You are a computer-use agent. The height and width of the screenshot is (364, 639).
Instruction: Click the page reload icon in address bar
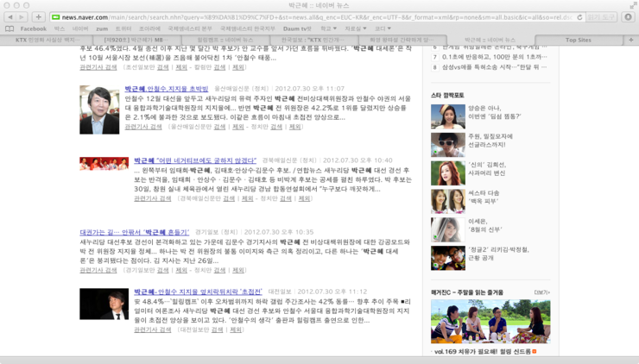click(x=580, y=16)
